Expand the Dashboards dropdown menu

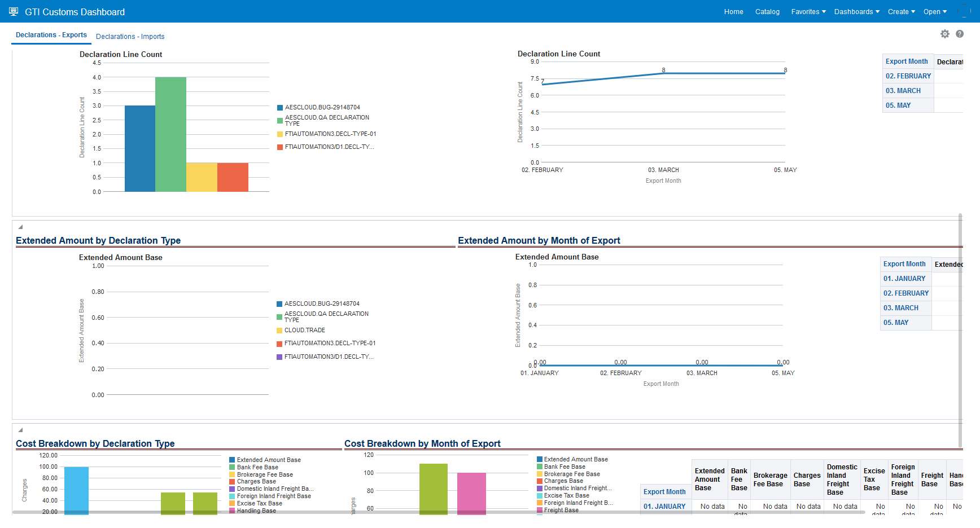857,12
